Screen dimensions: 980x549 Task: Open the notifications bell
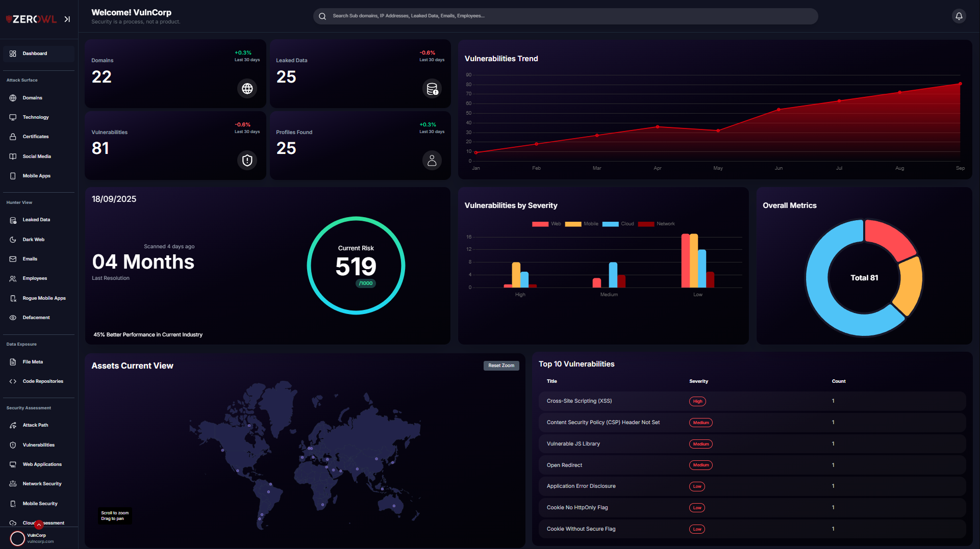(959, 16)
